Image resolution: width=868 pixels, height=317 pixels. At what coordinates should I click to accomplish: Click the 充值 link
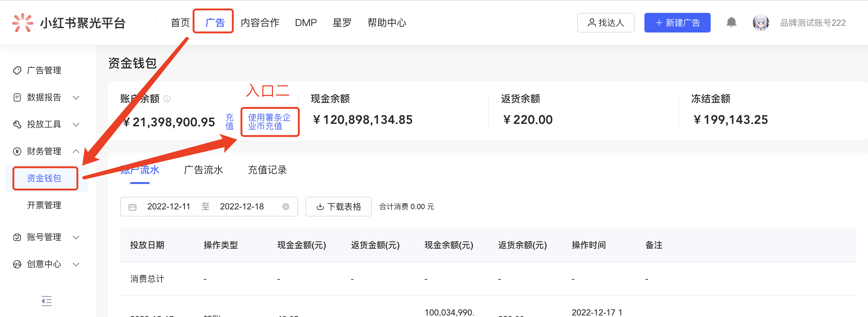click(229, 122)
